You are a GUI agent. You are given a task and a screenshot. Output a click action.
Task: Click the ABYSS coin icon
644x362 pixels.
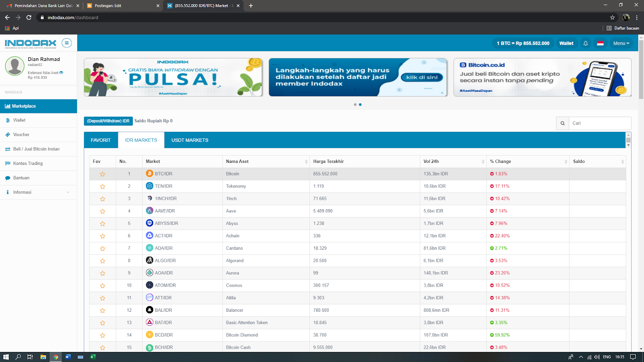149,223
